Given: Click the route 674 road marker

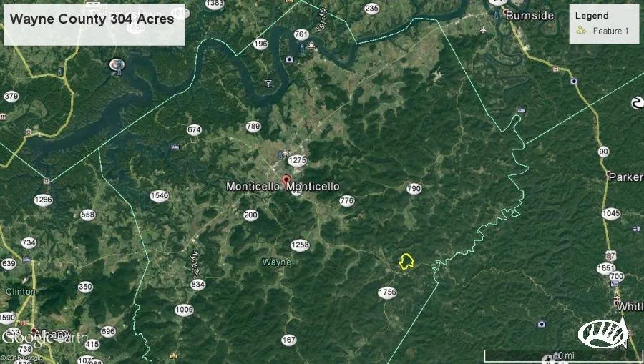Looking at the screenshot, I should point(194,130).
